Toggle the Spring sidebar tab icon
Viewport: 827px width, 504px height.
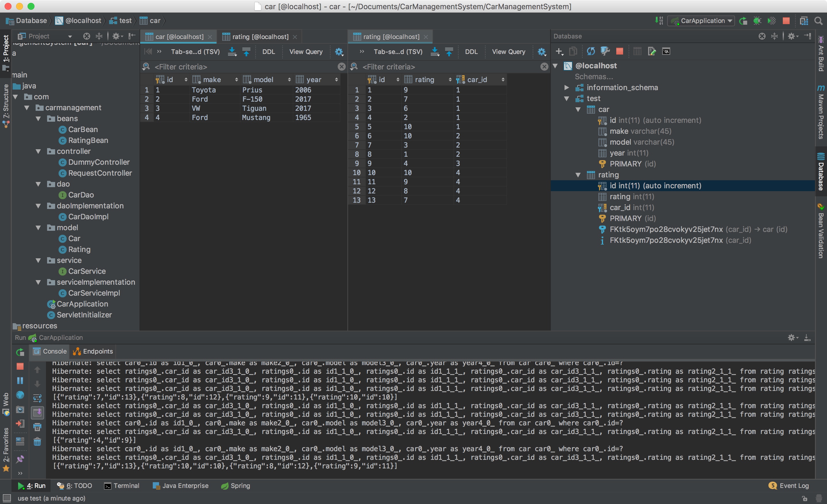pos(225,485)
